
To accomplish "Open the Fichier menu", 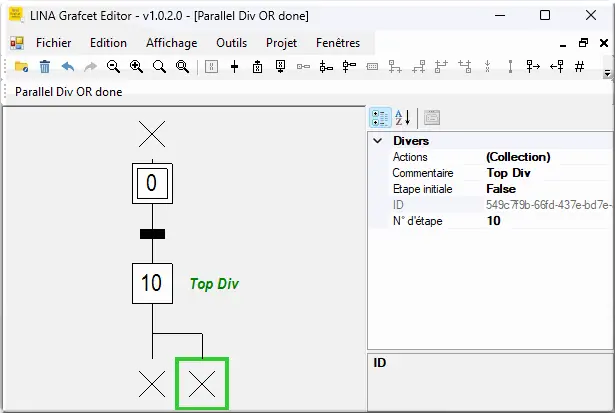I will click(53, 43).
